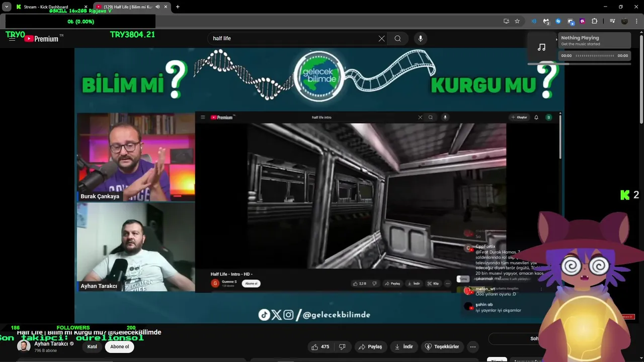Viewport: 644px width, 362px height.
Task: Click the Instagram icon in video footer
Action: coord(288,315)
